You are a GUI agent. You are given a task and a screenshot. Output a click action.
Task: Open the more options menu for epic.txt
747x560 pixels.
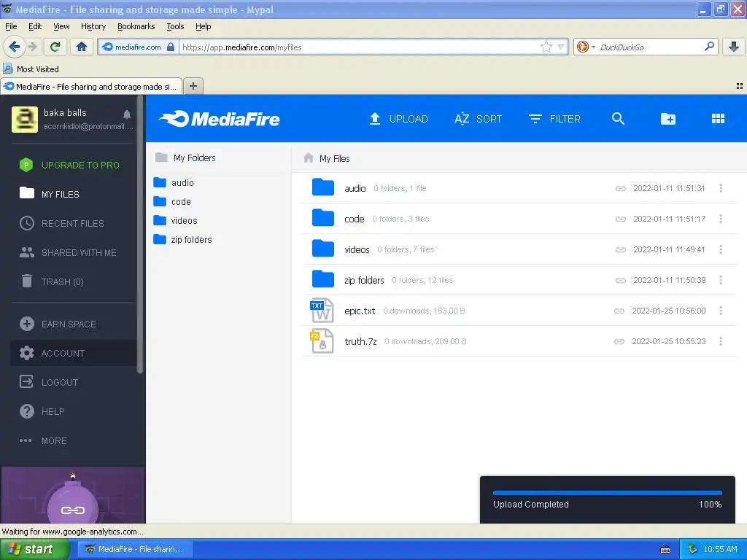tap(721, 311)
